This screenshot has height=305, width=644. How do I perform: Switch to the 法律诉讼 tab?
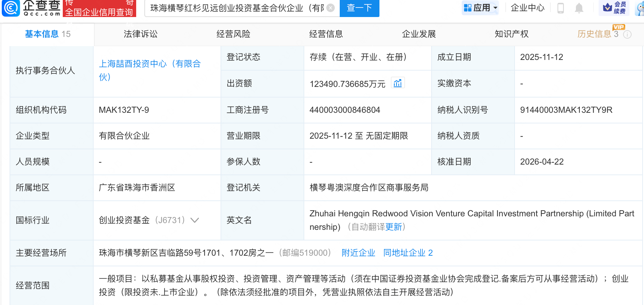point(140,34)
